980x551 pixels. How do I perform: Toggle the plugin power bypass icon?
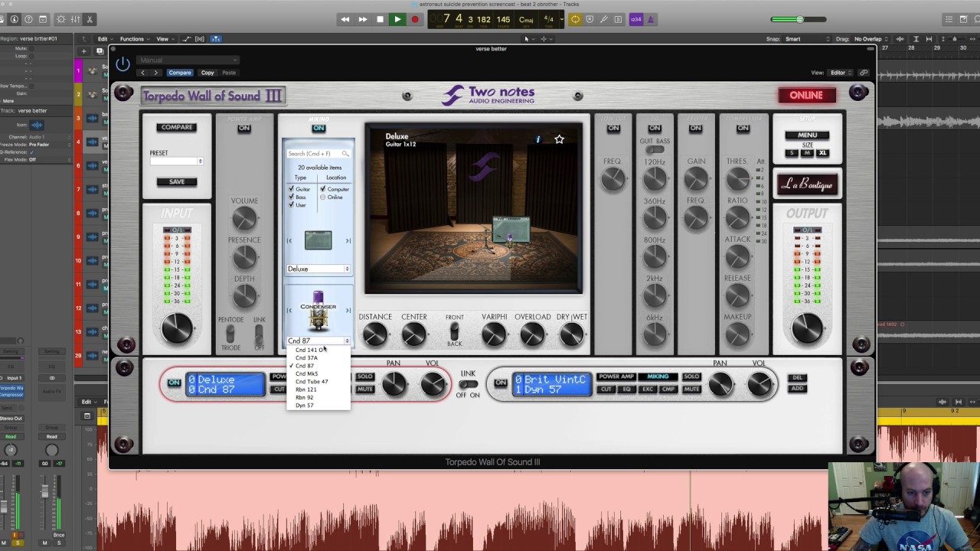(122, 65)
